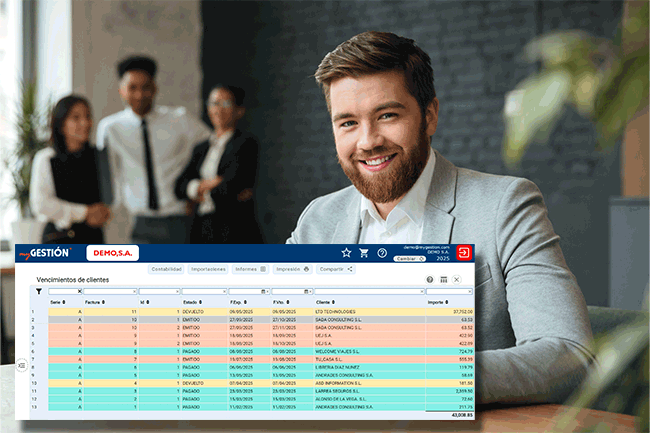Click the favorites star icon

pos(346,253)
